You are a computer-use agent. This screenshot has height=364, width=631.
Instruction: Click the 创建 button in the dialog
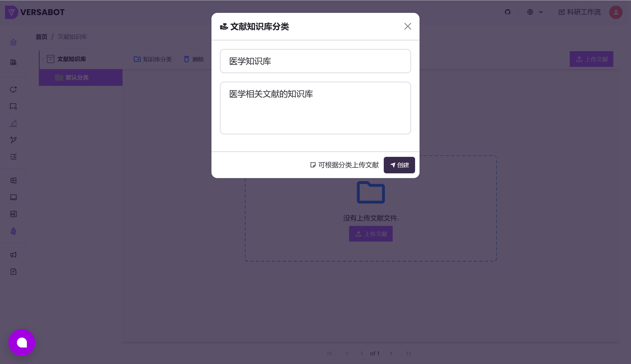[399, 165]
